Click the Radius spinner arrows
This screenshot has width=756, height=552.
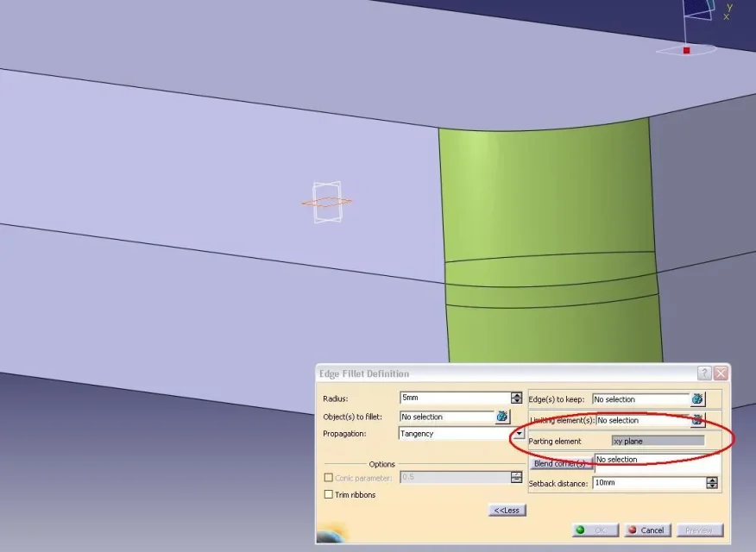[516, 398]
